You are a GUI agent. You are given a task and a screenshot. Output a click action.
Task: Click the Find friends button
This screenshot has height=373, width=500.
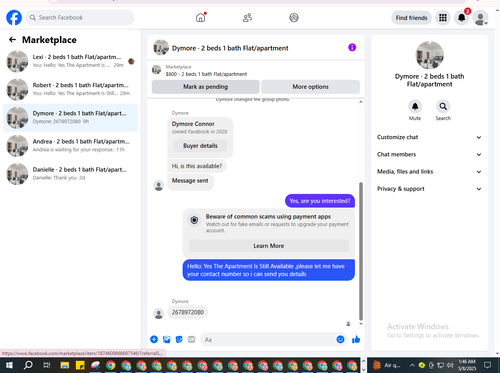point(411,18)
